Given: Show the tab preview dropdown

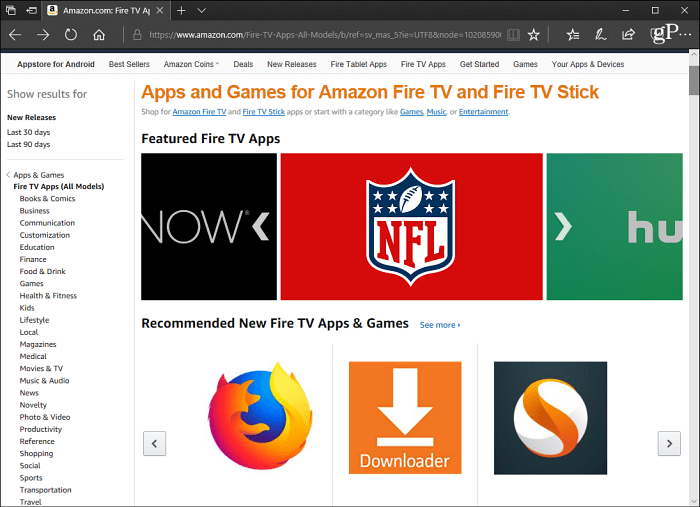Looking at the screenshot, I should click(x=202, y=10).
